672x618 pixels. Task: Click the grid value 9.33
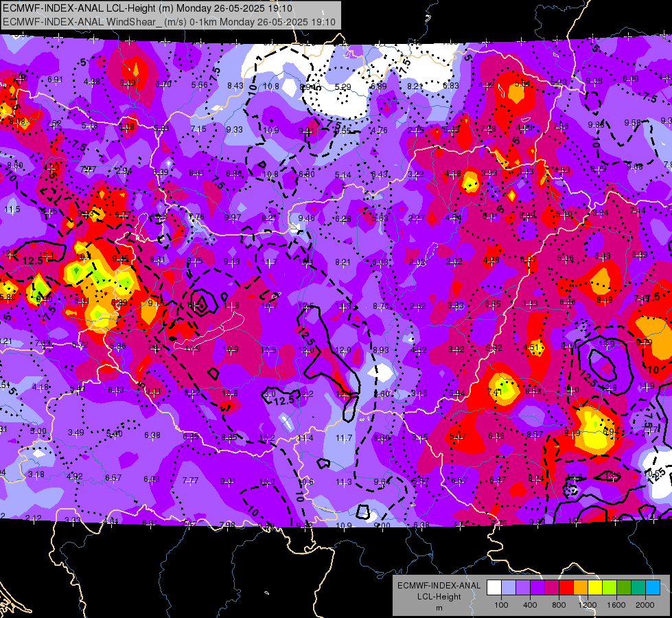(x=235, y=130)
